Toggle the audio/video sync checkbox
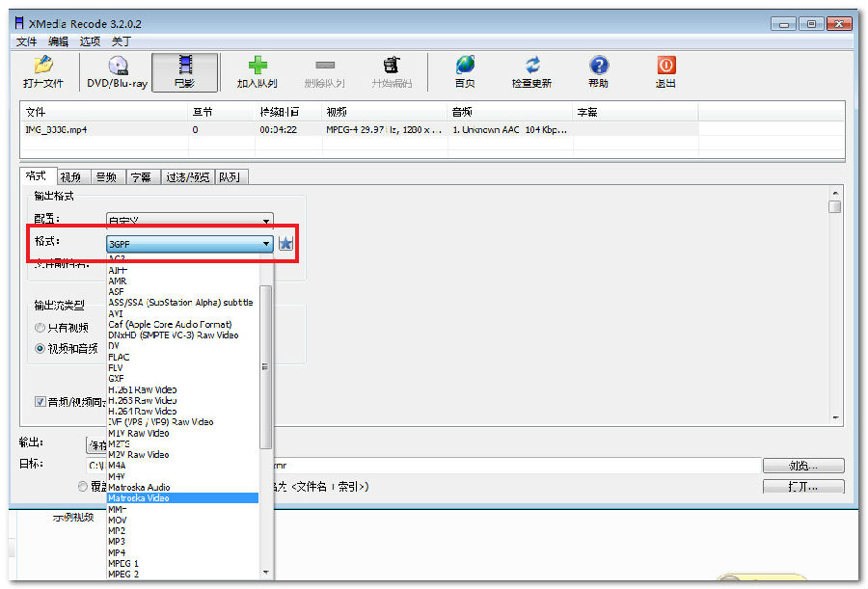The height and width of the screenshot is (589, 868). [40, 402]
